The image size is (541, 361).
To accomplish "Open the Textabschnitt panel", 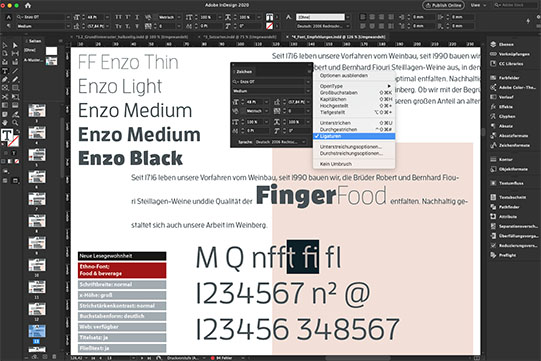I will pyautogui.click(x=508, y=197).
